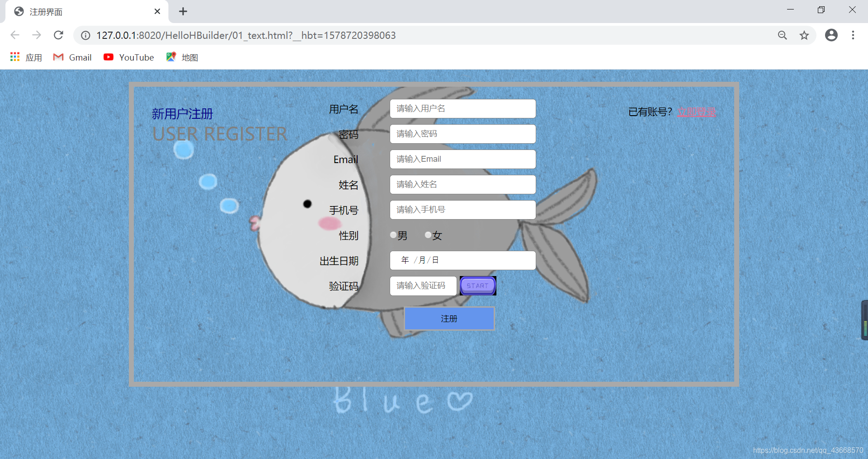Image resolution: width=868 pixels, height=459 pixels.
Task: Follow the 立即登录 login link
Action: point(696,112)
